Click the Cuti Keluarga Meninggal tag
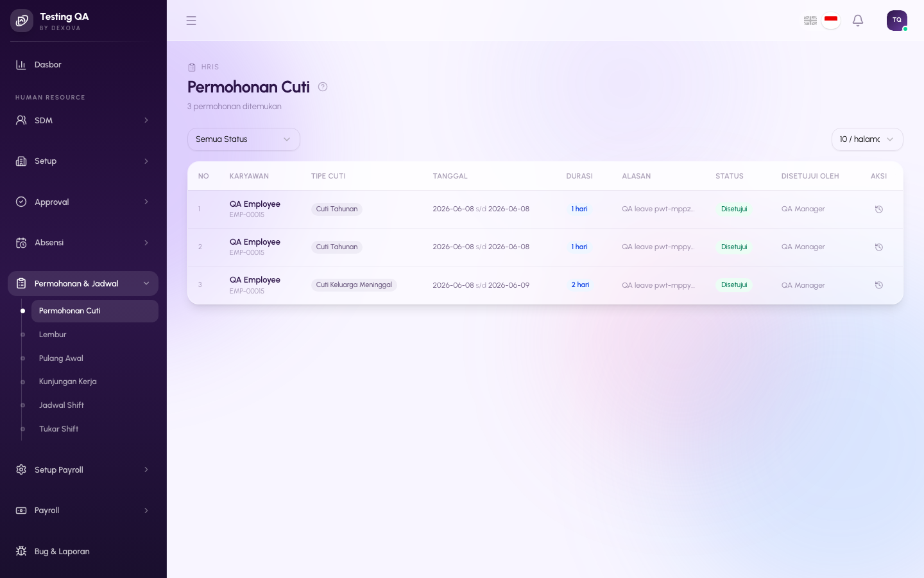 [354, 285]
